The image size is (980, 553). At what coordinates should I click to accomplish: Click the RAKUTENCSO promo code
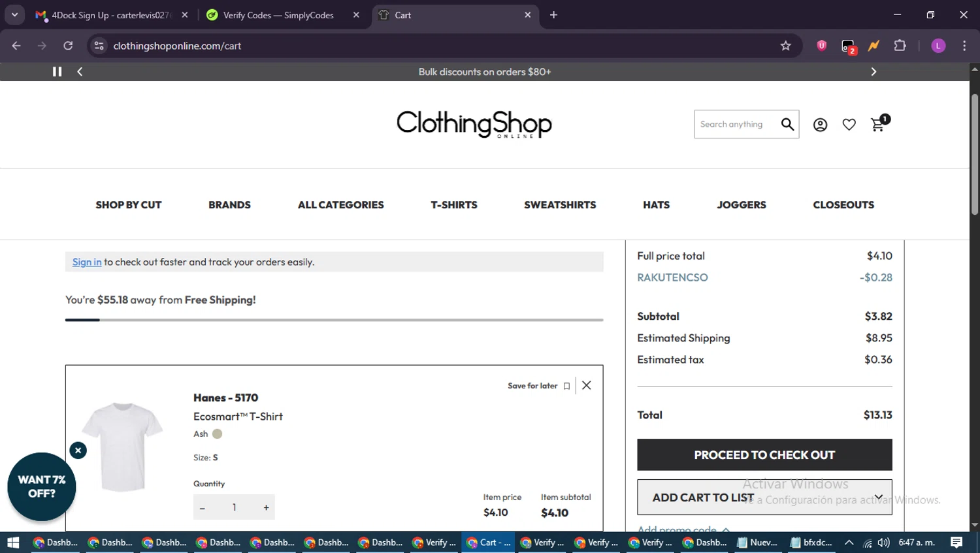(x=672, y=277)
